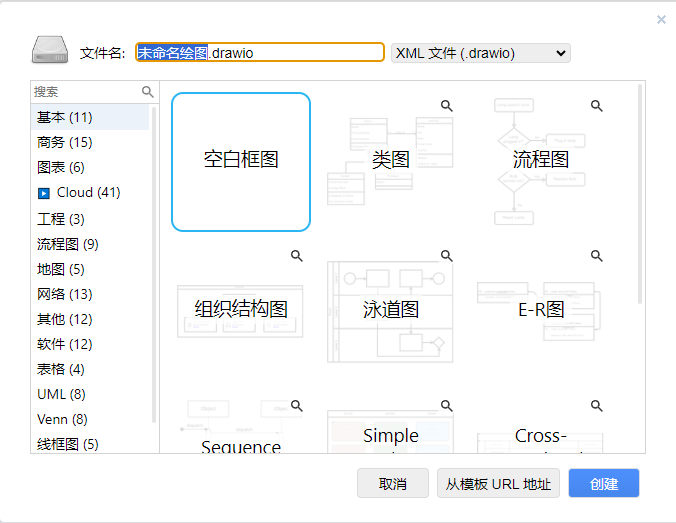Viewport: 676px width, 523px height.
Task: Preview the Sequence template with magnifier icon
Action: pyautogui.click(x=297, y=406)
